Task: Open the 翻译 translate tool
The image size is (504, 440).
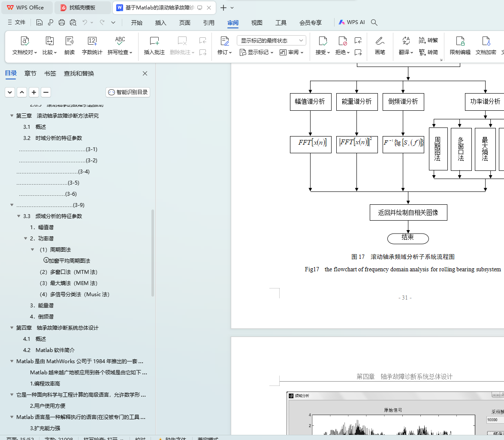Action: click(406, 46)
